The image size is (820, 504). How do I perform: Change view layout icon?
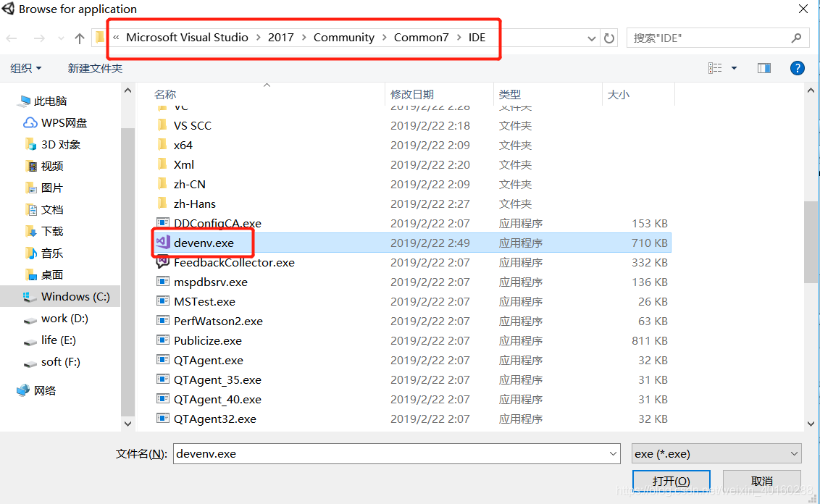tap(715, 68)
